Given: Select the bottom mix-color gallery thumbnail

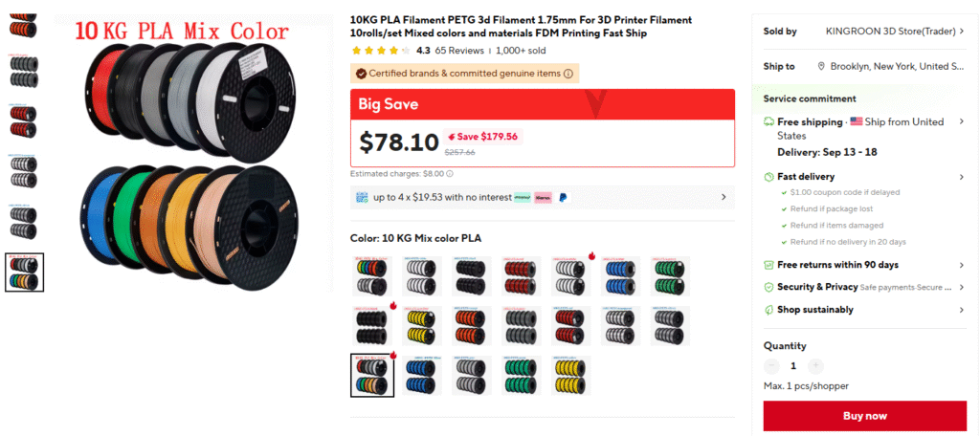Looking at the screenshot, I should (x=24, y=272).
